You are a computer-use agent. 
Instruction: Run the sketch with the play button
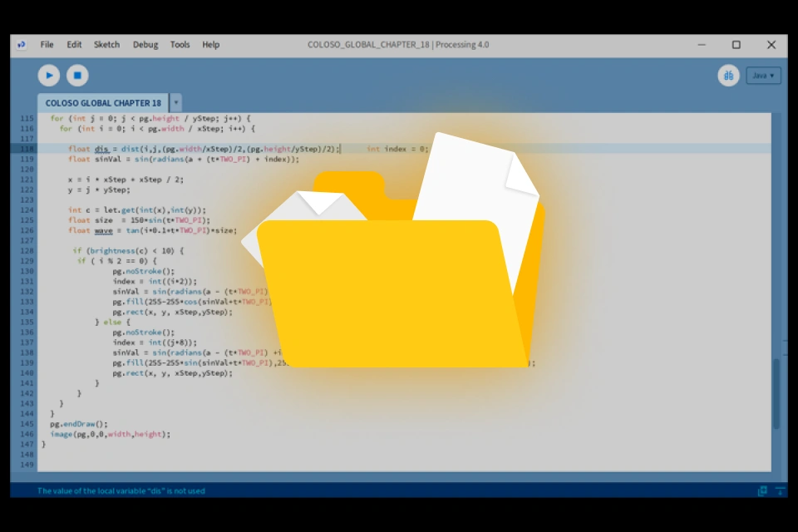pos(49,76)
